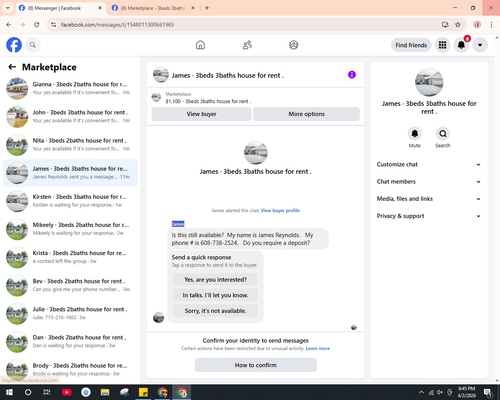Open a new browser tab
The width and height of the screenshot is (500, 400).
(207, 8)
